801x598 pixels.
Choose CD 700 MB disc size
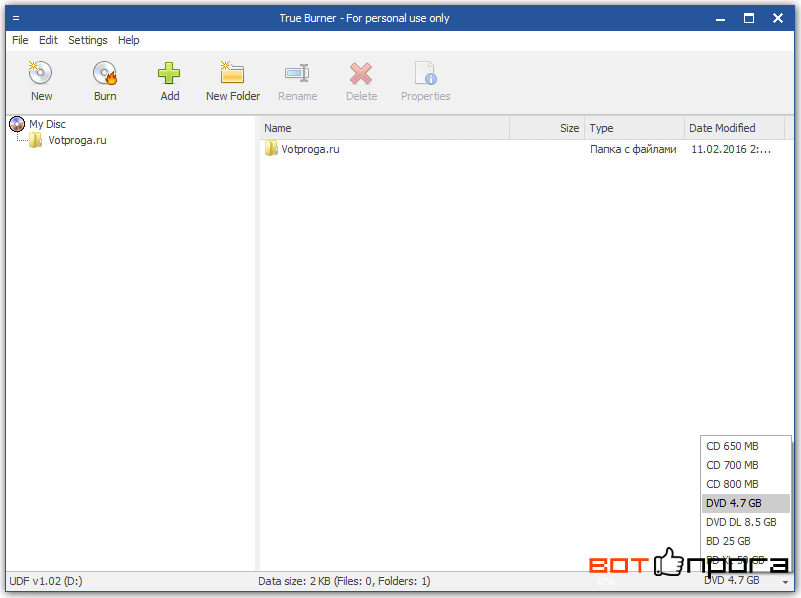pos(746,465)
